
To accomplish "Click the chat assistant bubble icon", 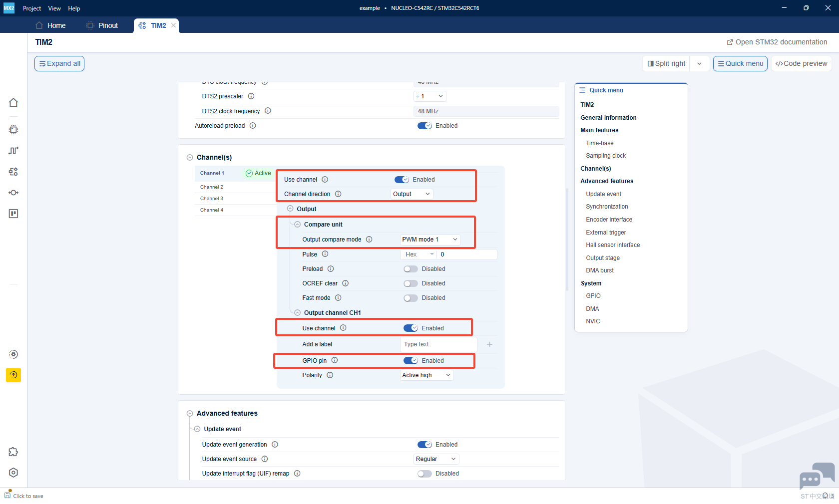I will click(x=817, y=476).
